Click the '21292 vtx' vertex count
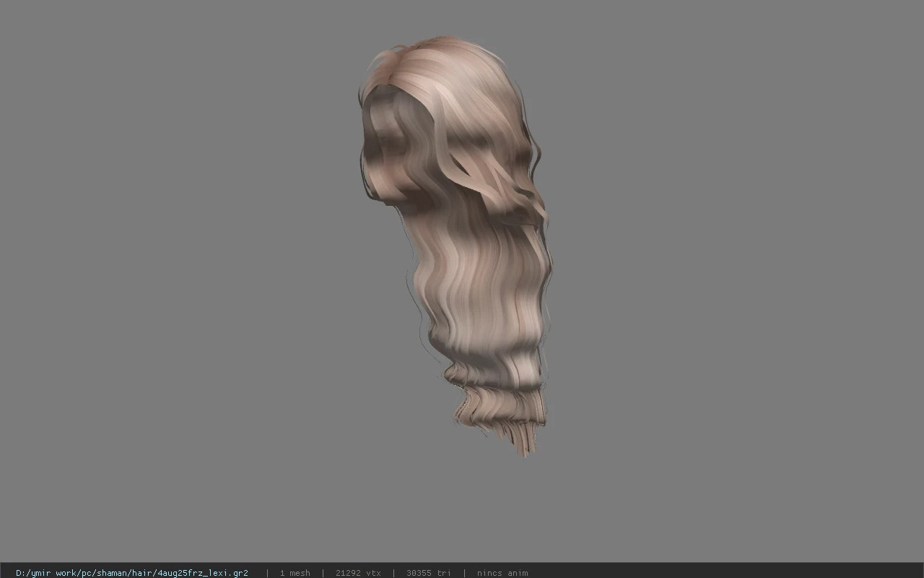Image resolution: width=924 pixels, height=578 pixels. pyautogui.click(x=358, y=573)
